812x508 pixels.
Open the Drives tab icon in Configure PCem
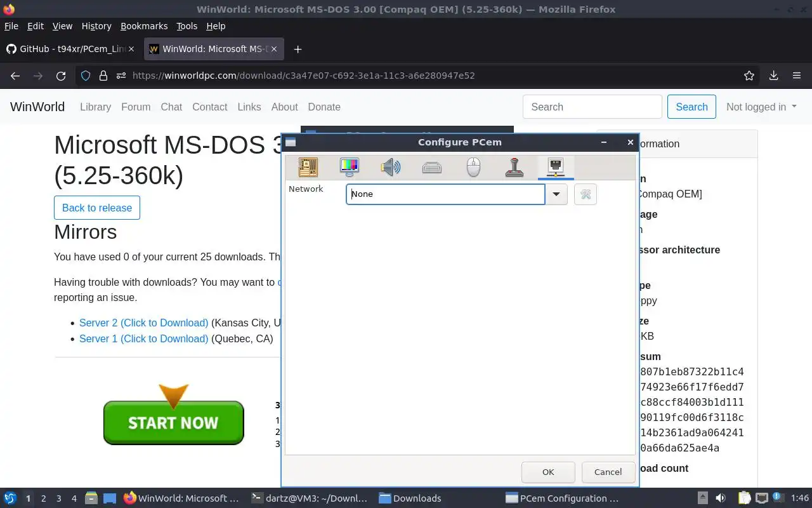(432, 167)
